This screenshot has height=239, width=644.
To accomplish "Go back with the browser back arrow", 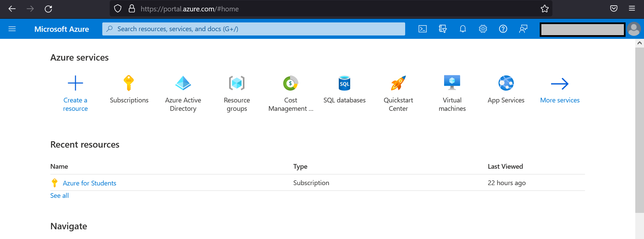I will coord(12,9).
